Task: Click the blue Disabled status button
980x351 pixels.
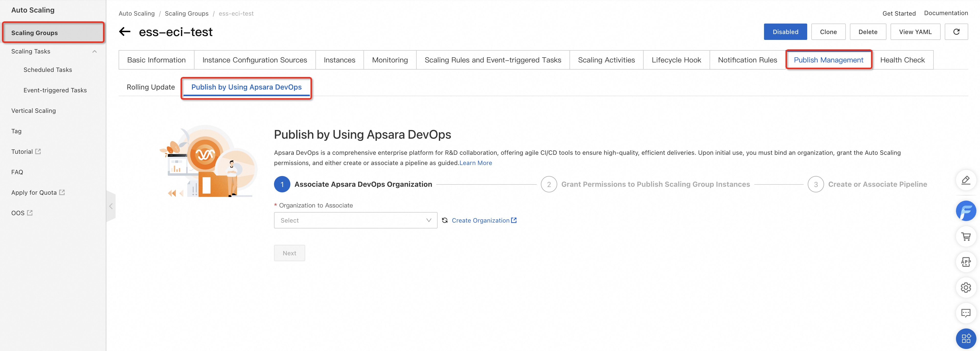Action: 785,32
